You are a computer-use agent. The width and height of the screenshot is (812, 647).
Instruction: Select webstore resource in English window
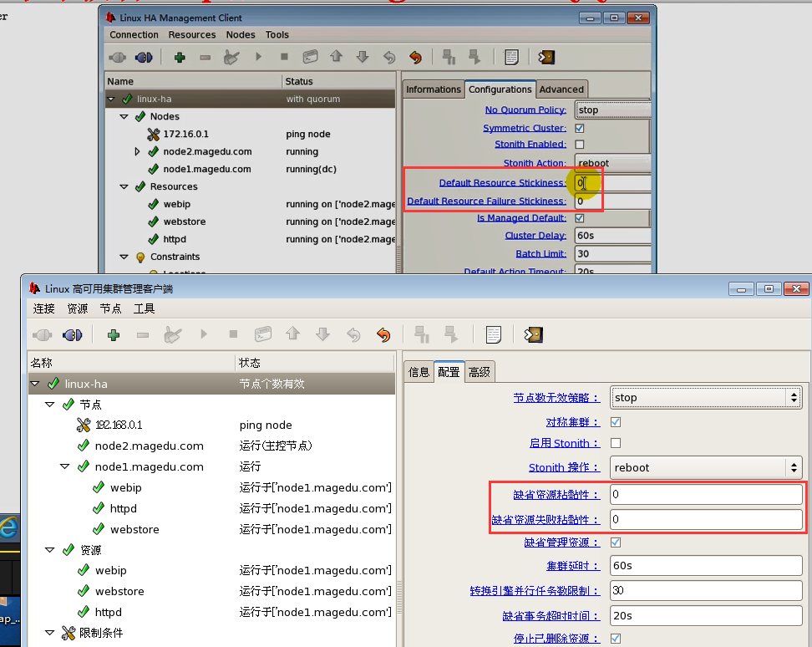pyautogui.click(x=185, y=222)
